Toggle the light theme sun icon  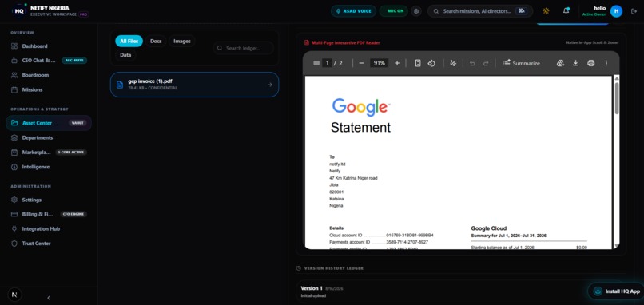[546, 11]
